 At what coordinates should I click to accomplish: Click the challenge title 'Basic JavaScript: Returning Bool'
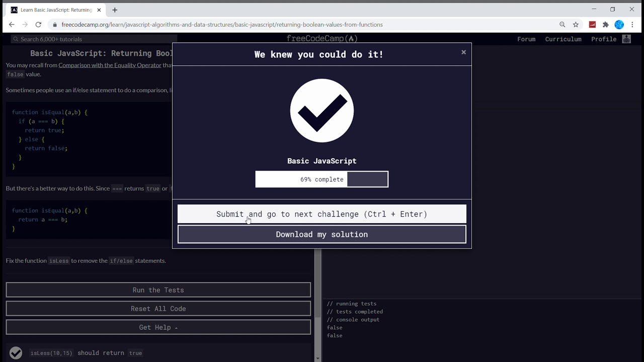101,53
